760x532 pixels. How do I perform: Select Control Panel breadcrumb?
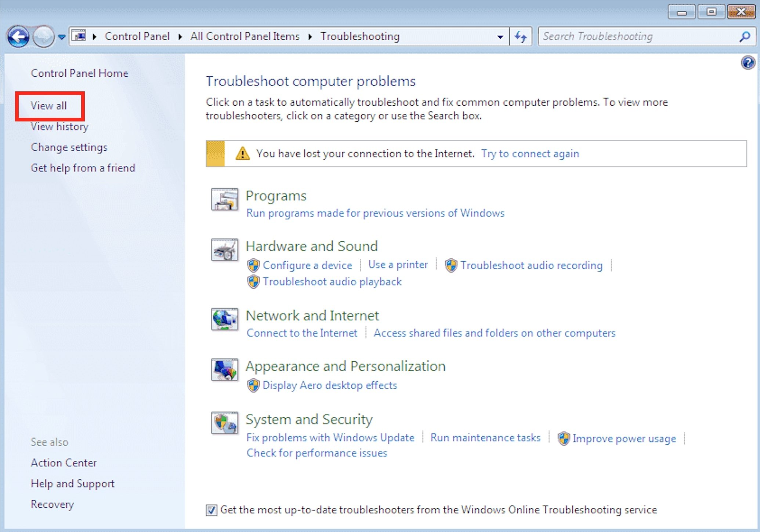coord(137,36)
